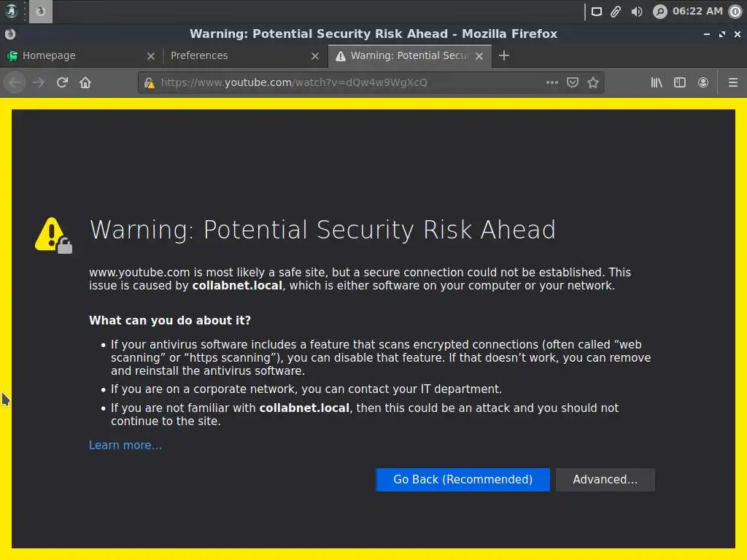
Task: Go to the home page icon
Action: pyautogui.click(x=85, y=82)
